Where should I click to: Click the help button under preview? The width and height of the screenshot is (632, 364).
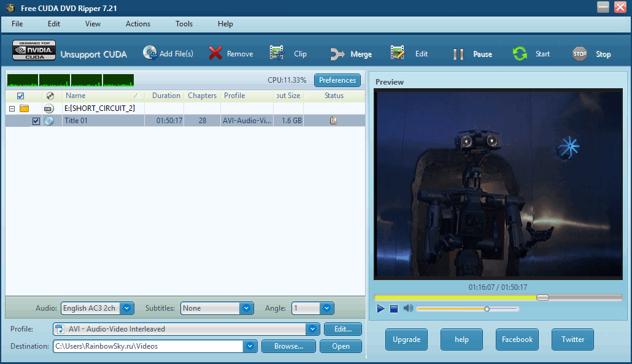461,339
